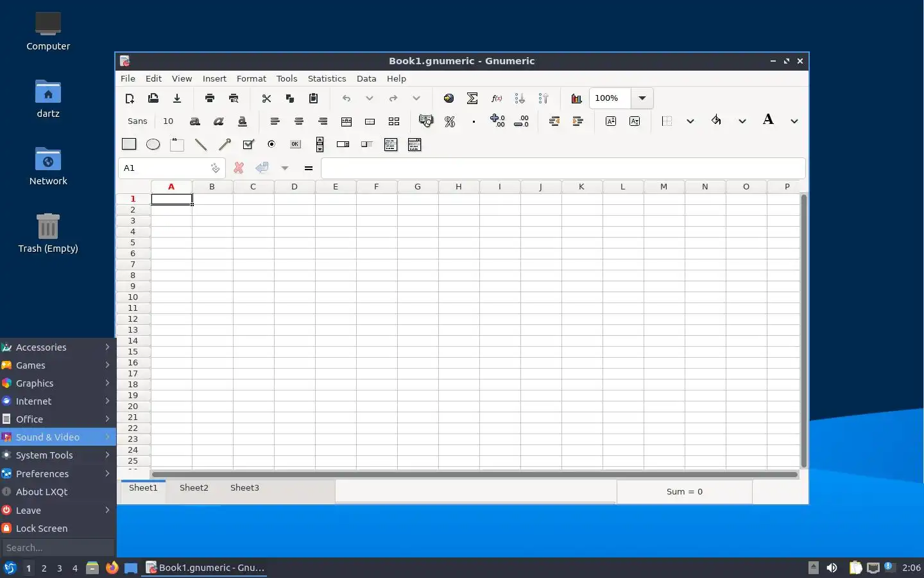Pick the line drawing tool

coord(201,144)
